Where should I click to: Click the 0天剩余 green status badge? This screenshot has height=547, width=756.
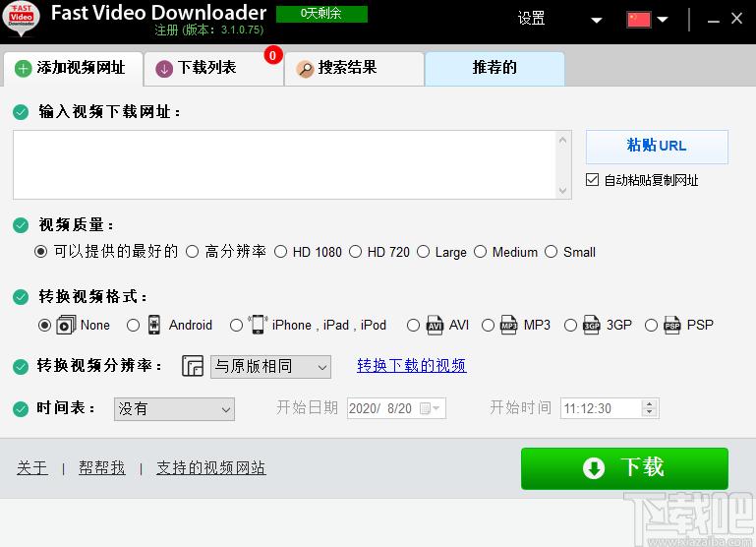[x=321, y=14]
